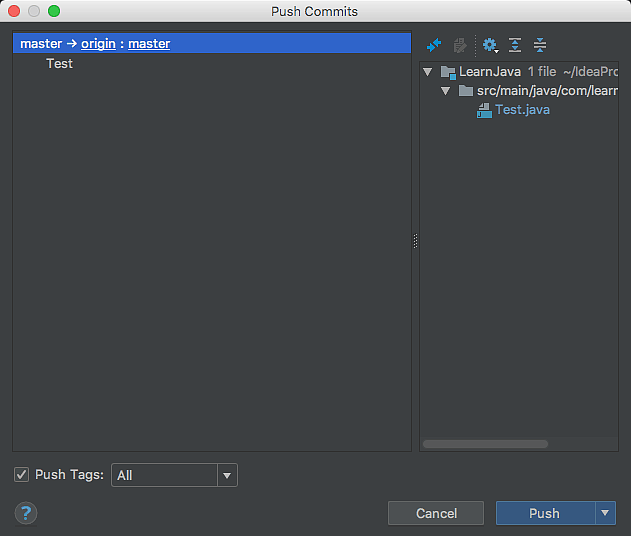This screenshot has height=536, width=631.
Task: Collapse the src/main/java/com folder node
Action: [446, 91]
